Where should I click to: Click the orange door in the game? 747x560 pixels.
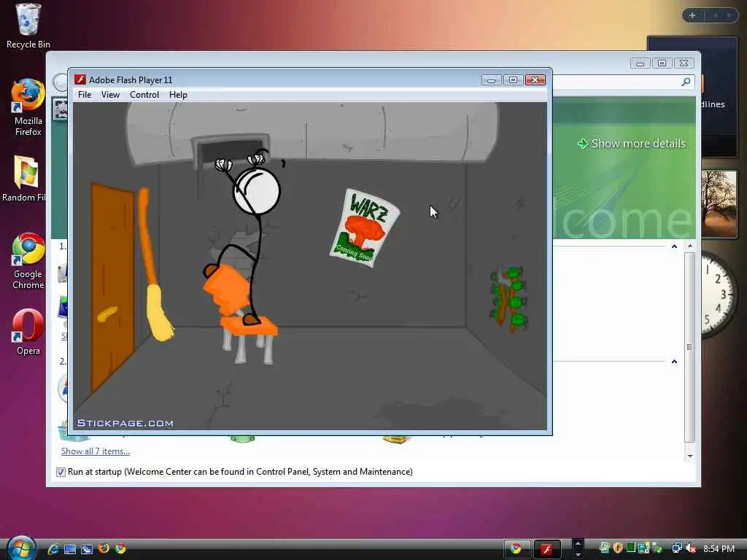(113, 287)
